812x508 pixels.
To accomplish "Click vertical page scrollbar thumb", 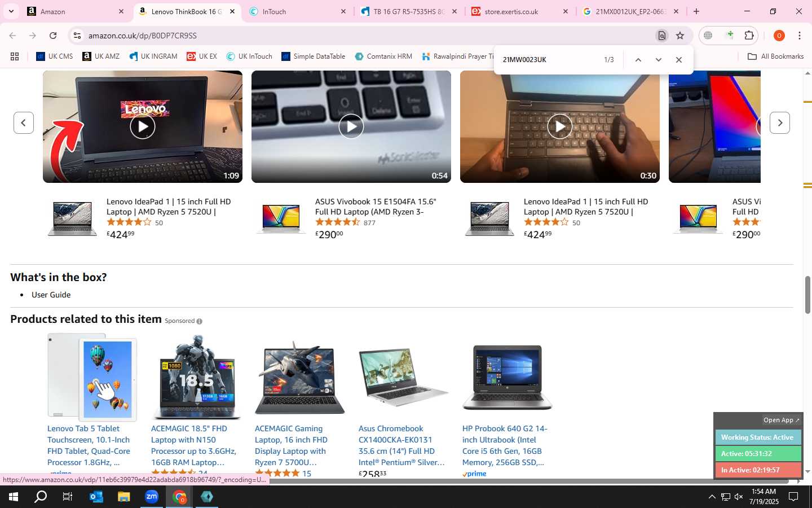I will [x=807, y=295].
